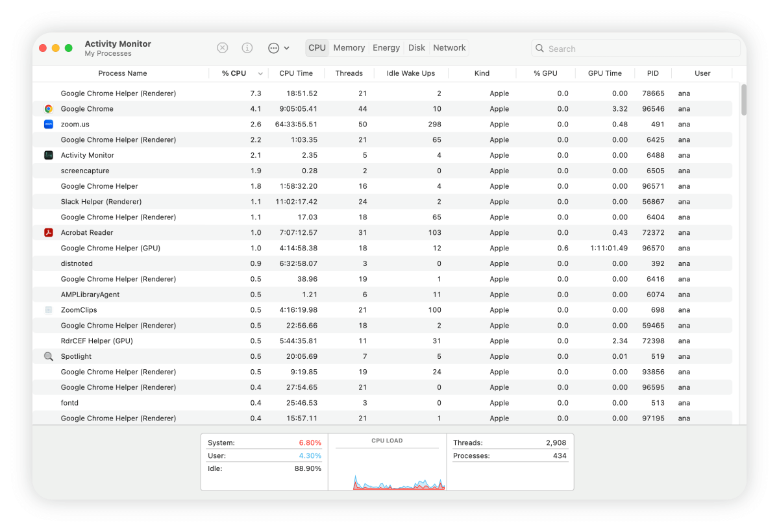Click the Google Chrome icon in the process list
779x532 pixels.
tap(48, 108)
